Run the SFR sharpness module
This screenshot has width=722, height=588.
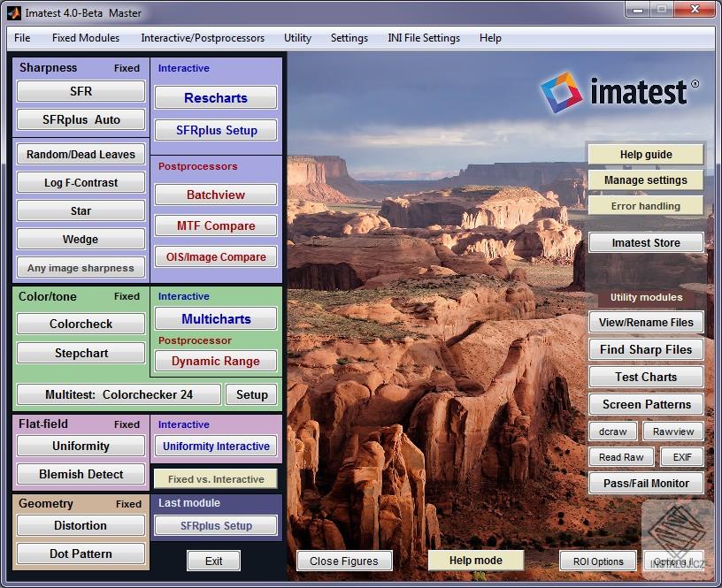click(x=80, y=91)
